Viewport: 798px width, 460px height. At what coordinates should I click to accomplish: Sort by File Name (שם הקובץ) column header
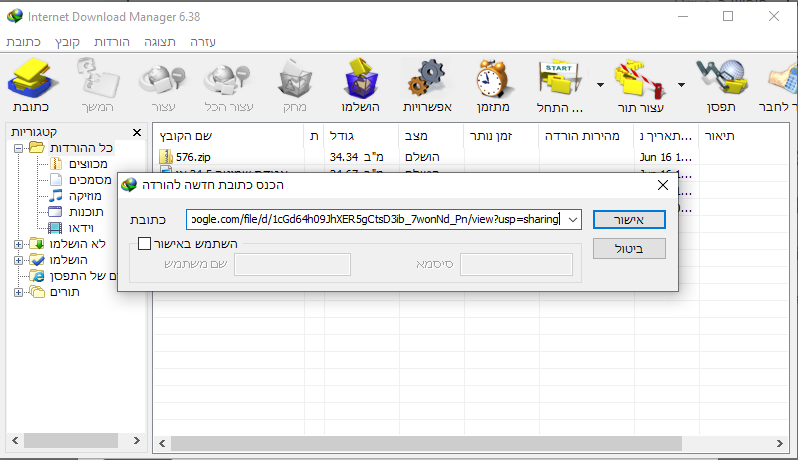(229, 136)
